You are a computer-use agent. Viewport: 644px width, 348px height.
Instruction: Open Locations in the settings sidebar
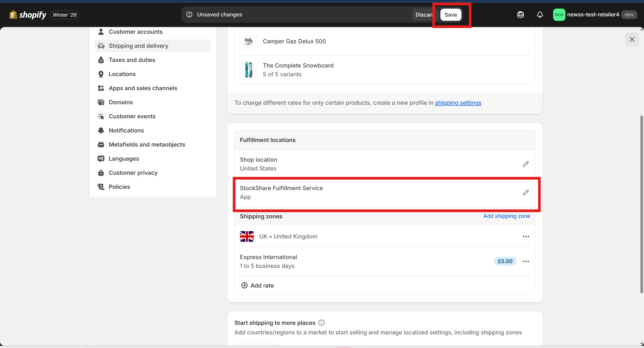tap(122, 74)
